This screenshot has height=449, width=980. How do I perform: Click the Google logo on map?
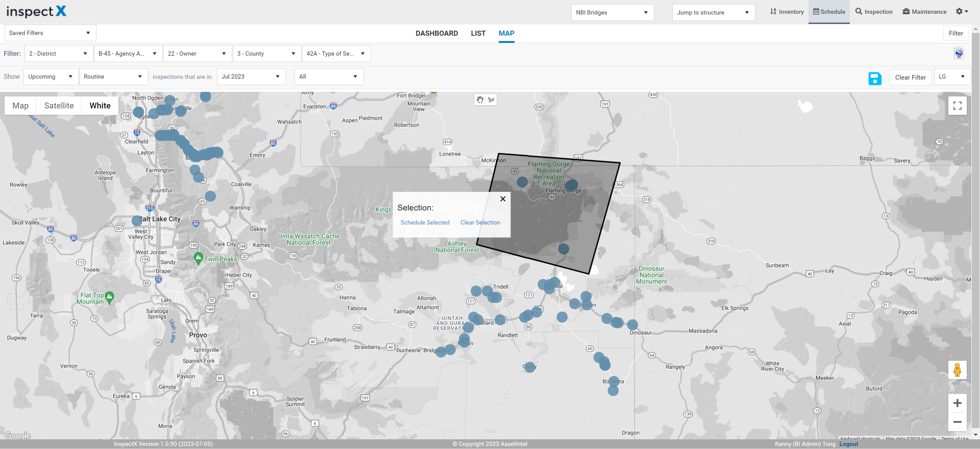[18, 435]
